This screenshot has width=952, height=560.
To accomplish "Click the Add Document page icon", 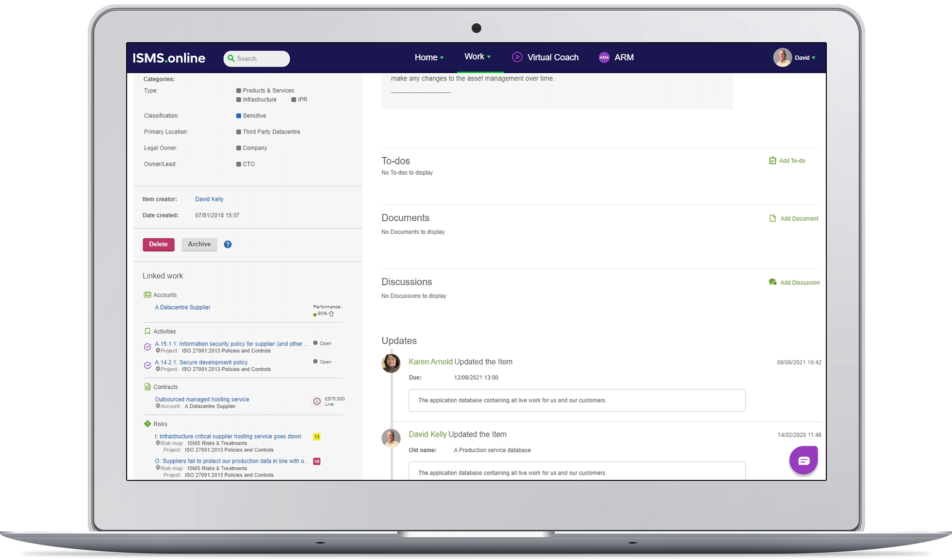I will click(x=772, y=218).
